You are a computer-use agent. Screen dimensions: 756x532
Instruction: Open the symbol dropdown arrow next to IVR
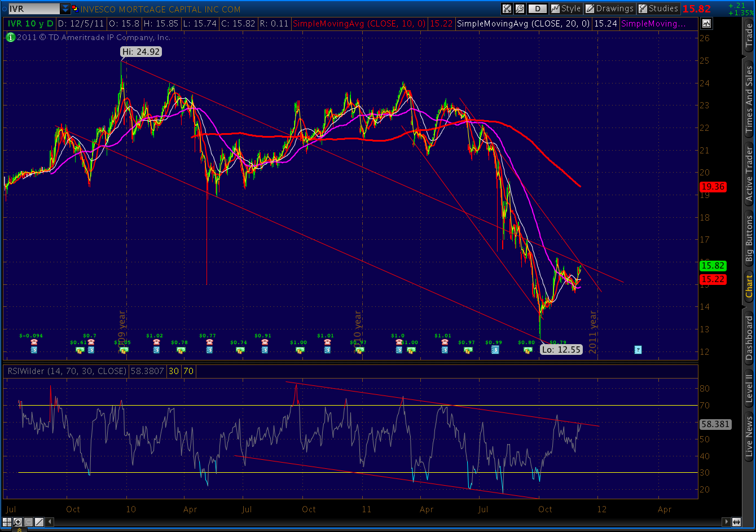pyautogui.click(x=65, y=9)
